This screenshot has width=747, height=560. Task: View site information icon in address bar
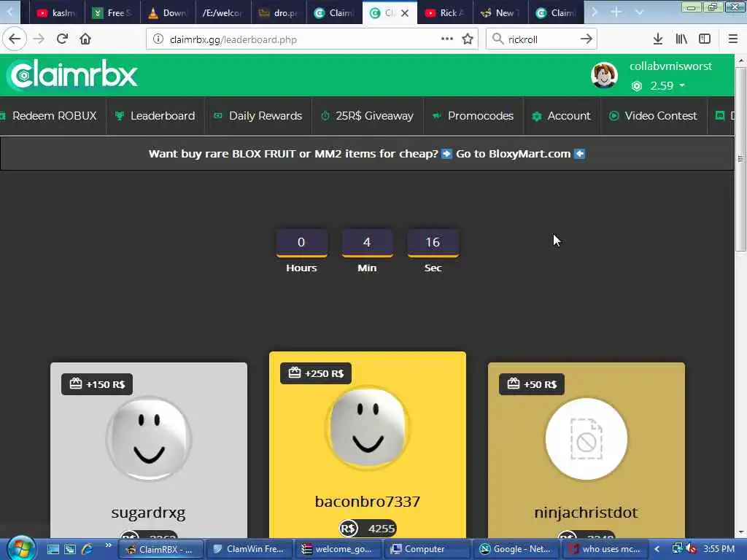point(158,39)
